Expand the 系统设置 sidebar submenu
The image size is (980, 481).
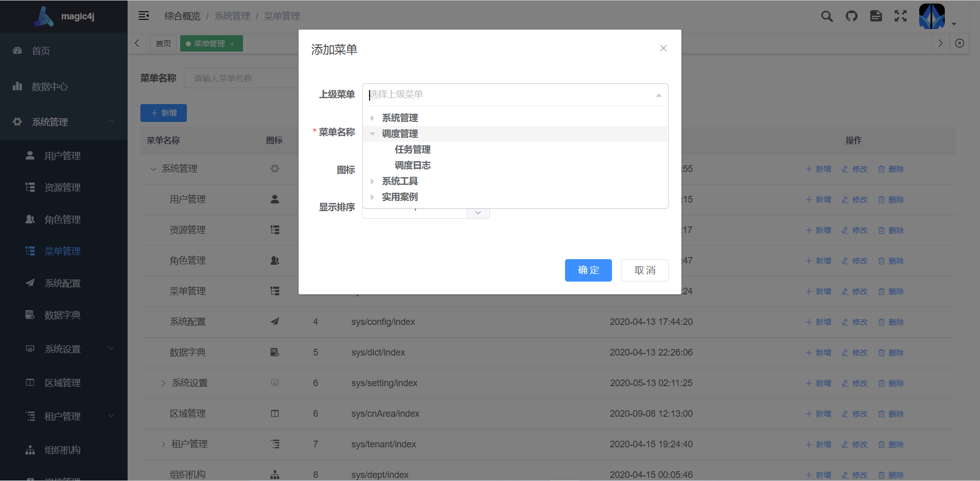pos(111,348)
